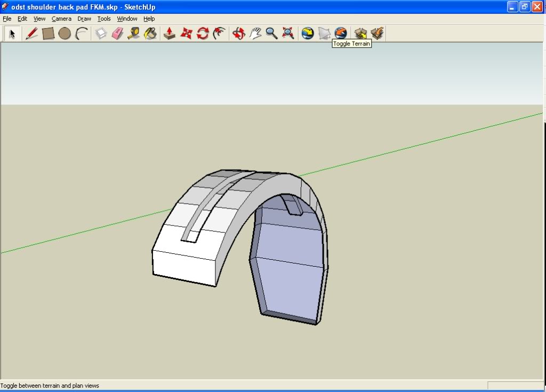The image size is (546, 392).
Task: Click the Get Current View globe icon
Action: [x=308, y=34]
